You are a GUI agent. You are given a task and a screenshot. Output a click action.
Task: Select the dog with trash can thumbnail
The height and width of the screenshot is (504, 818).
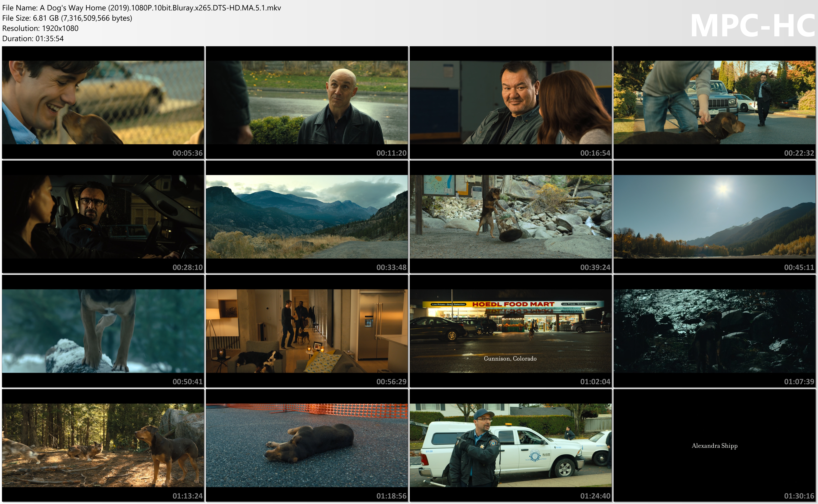click(510, 217)
